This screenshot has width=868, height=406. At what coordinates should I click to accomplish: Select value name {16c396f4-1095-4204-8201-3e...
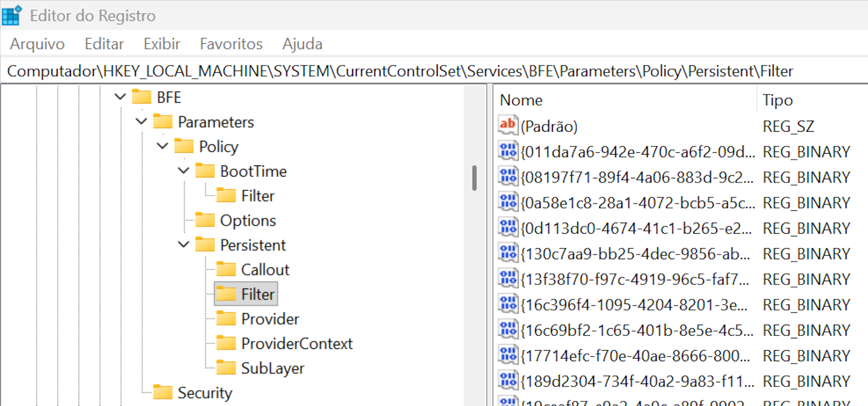coord(634,305)
